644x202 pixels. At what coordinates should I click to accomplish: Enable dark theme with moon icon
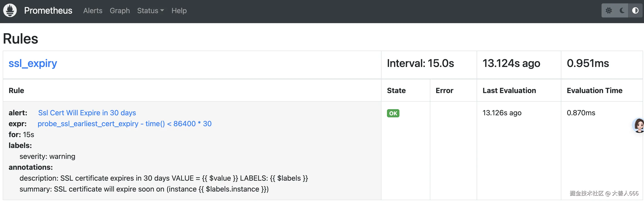click(622, 10)
